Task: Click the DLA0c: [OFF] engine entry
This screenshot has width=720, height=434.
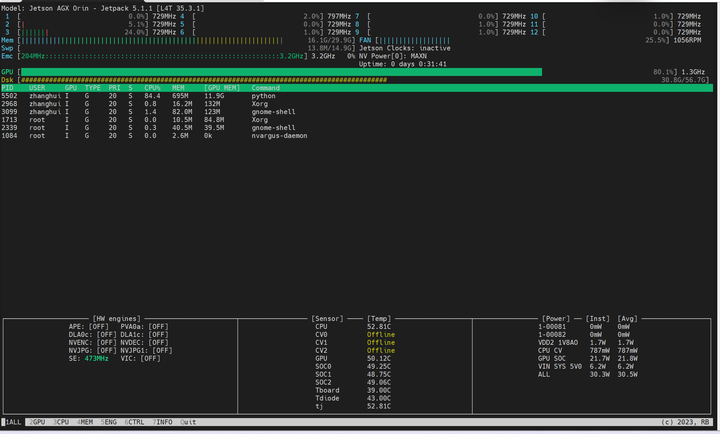Action: [x=92, y=335]
